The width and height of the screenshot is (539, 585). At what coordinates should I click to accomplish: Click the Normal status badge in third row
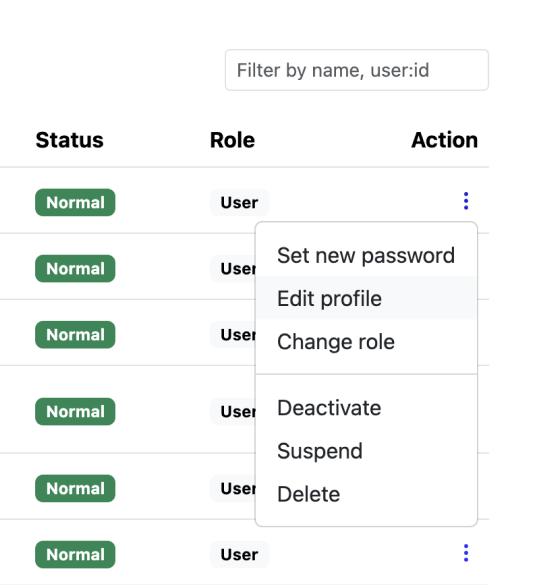[x=75, y=335]
